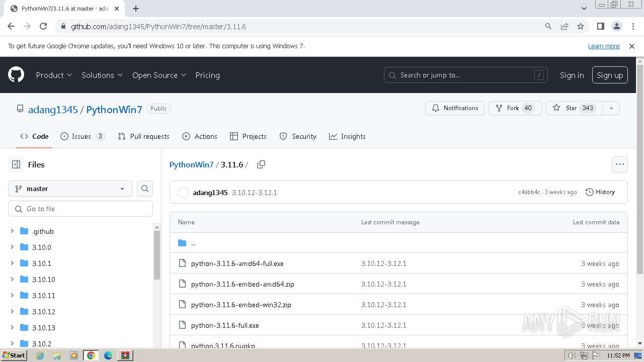Open the Pricing link
Screen dimensions: 644x362
point(207,75)
